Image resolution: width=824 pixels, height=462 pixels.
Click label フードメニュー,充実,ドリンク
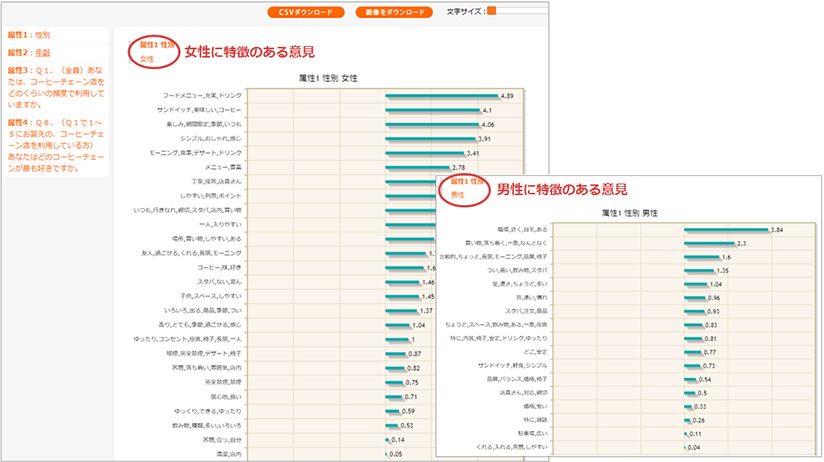[202, 96]
